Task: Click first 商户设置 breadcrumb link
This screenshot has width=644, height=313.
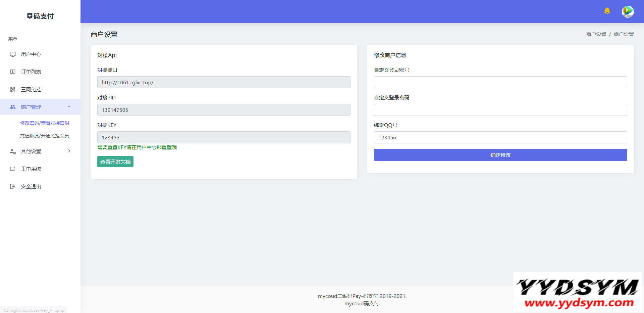Action: coord(596,34)
